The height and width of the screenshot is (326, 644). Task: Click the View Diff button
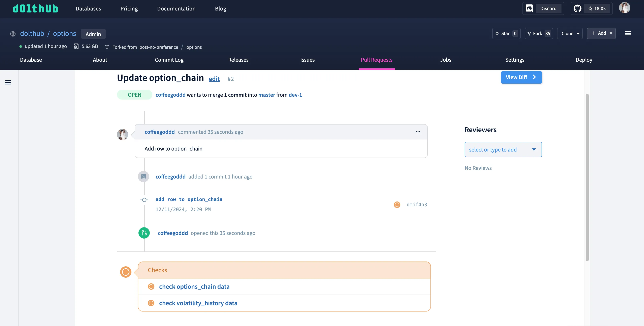[x=521, y=77]
